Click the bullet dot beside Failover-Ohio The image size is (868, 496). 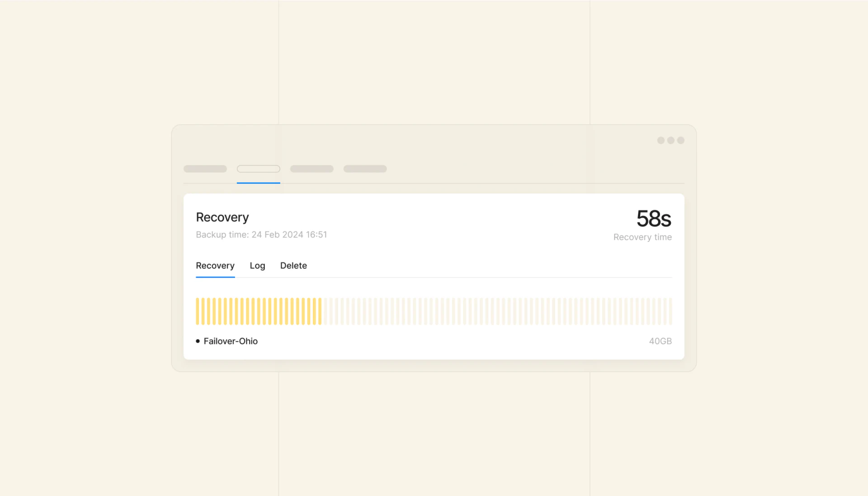198,341
